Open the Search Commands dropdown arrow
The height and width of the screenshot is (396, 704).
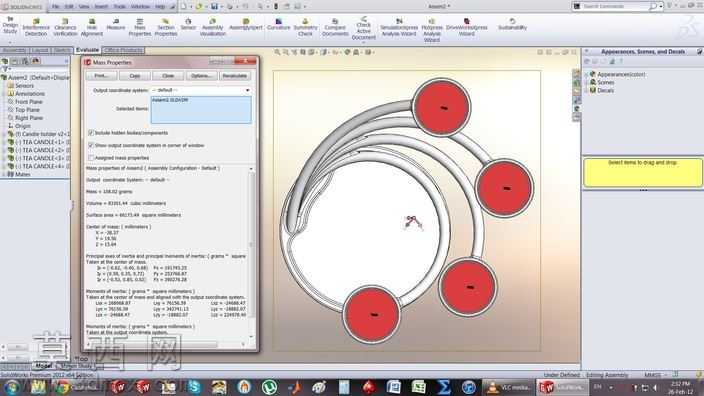pyautogui.click(x=661, y=6)
